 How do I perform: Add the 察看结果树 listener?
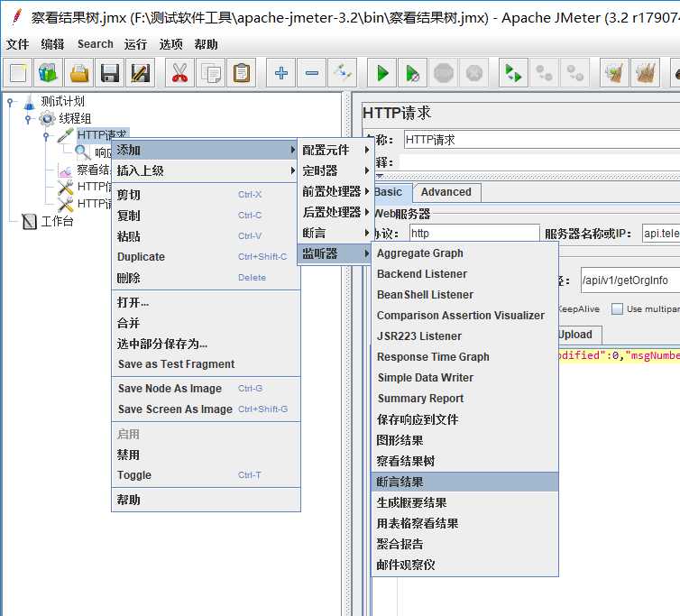click(464, 461)
